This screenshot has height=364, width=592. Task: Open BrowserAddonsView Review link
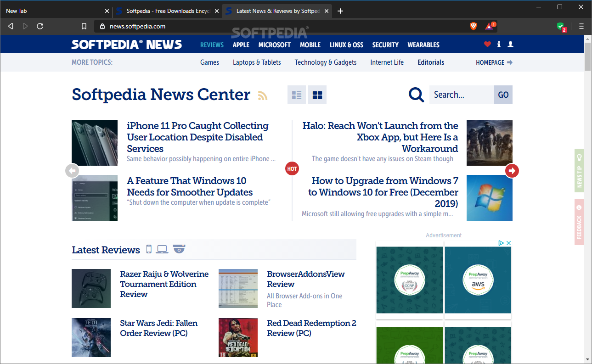click(x=306, y=279)
